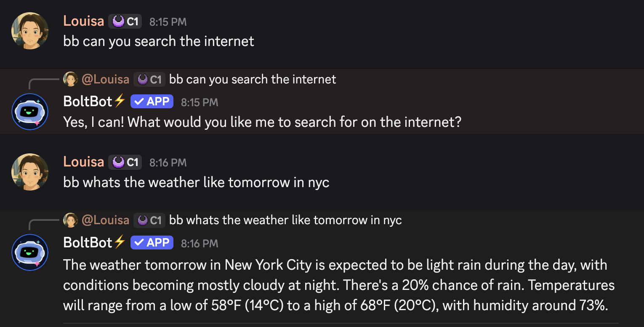The width and height of the screenshot is (644, 327).
Task: Open Louisa's avatar on the 8:16 PM weather question
Action: click(29, 172)
